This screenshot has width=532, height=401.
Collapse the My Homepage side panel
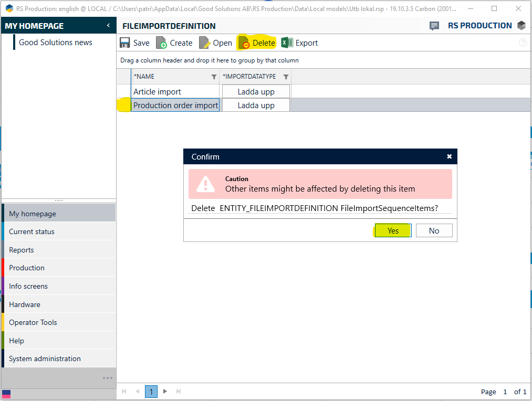[x=108, y=26]
